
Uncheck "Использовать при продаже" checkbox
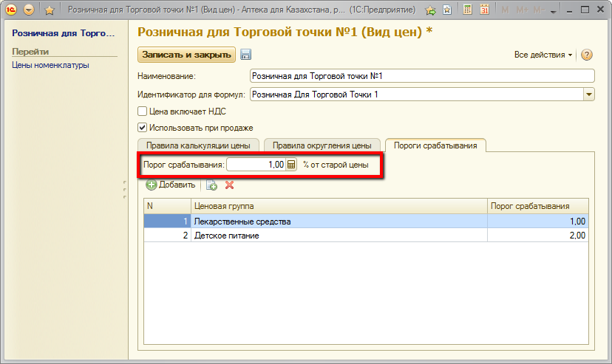143,127
